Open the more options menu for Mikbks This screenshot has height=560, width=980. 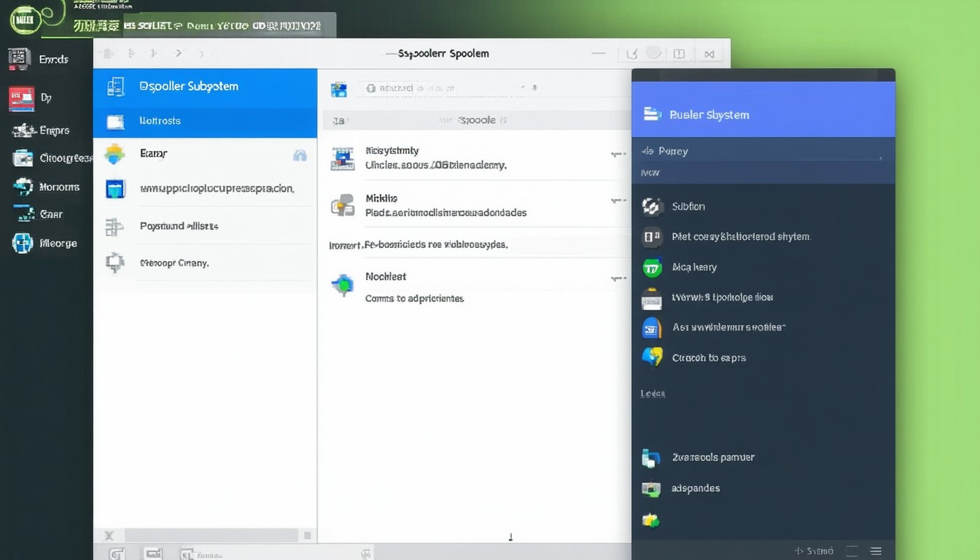click(618, 201)
